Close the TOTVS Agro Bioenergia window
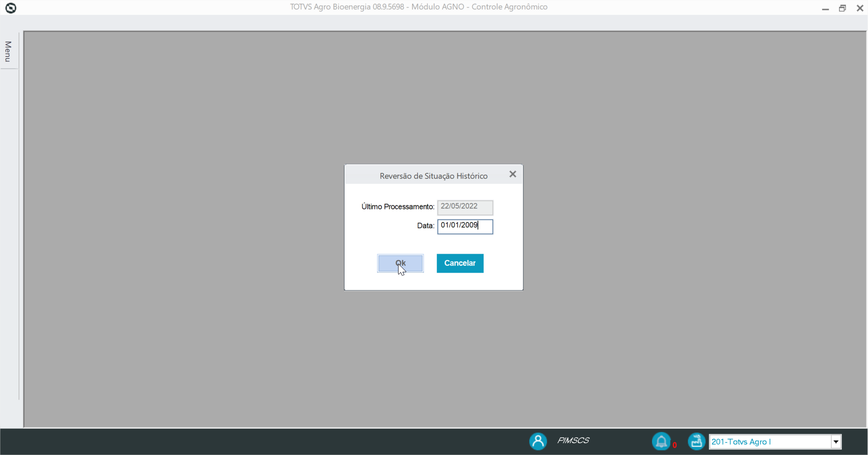The image size is (868, 455). tap(860, 8)
